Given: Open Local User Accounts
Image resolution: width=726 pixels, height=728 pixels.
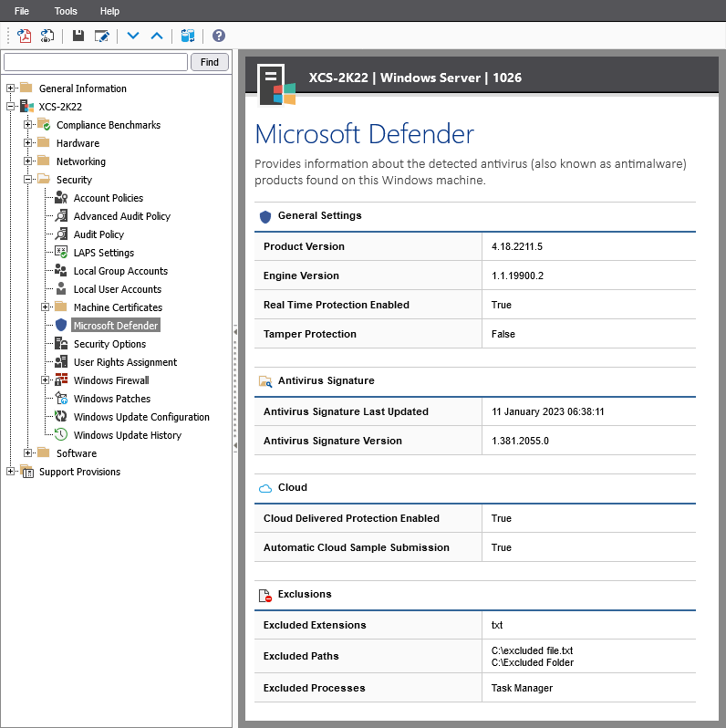Looking at the screenshot, I should [118, 289].
